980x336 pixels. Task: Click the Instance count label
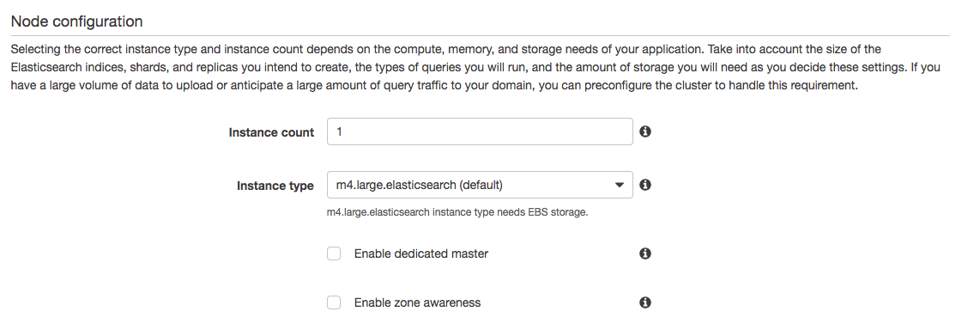[271, 132]
